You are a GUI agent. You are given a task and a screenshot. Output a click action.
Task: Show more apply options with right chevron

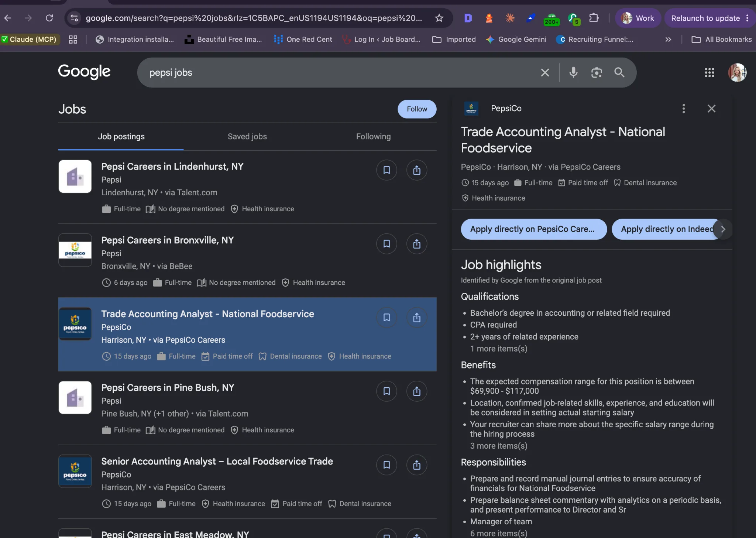click(723, 229)
